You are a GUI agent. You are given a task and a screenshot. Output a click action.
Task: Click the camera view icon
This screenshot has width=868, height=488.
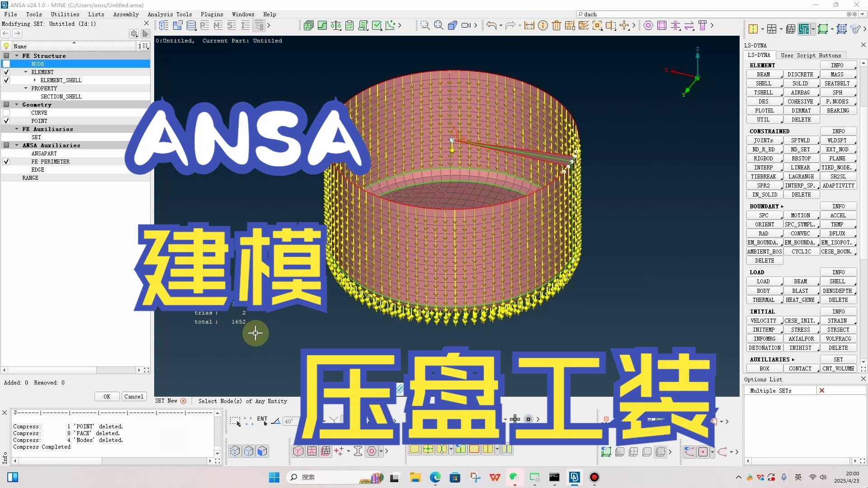(466, 26)
